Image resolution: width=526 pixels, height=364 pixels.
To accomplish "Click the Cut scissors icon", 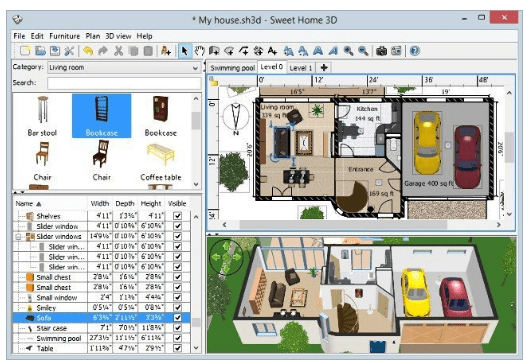I will pos(118,51).
